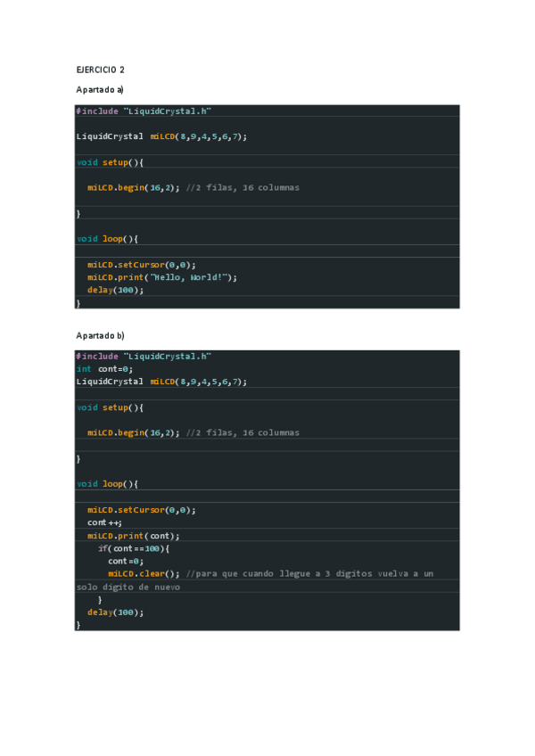
Task: Click delay(100) in the second code block
Action: point(115,612)
